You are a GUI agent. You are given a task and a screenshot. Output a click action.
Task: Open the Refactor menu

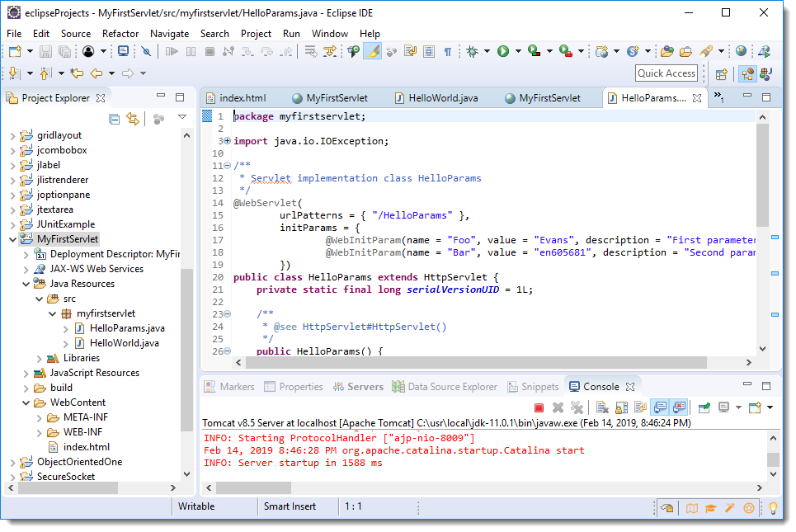[120, 34]
